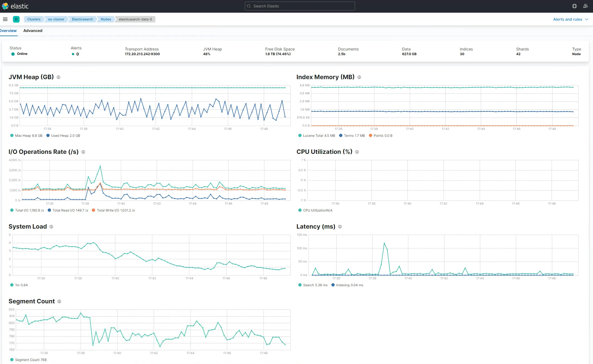Switch to the Advanced tab
Screen dimensions: 593x364
coord(33,31)
